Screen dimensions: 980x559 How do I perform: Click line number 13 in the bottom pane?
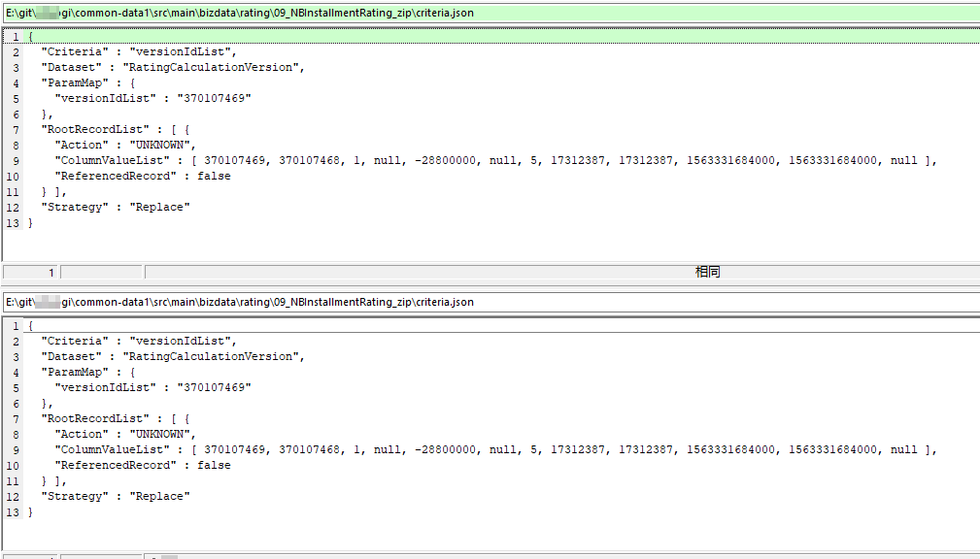tap(13, 511)
